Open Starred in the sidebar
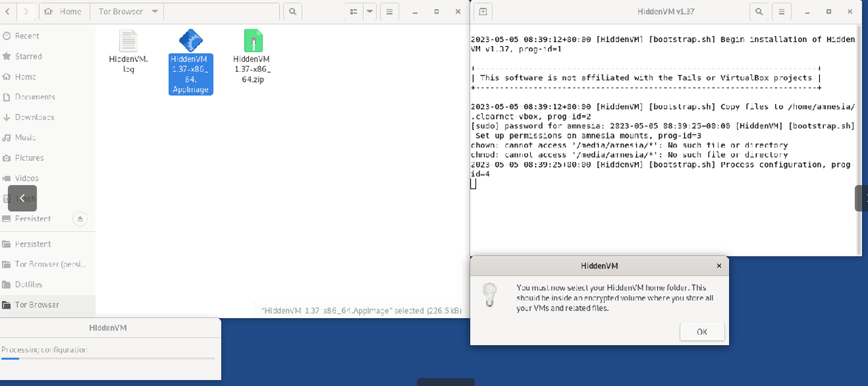868x386 pixels. coord(47,56)
